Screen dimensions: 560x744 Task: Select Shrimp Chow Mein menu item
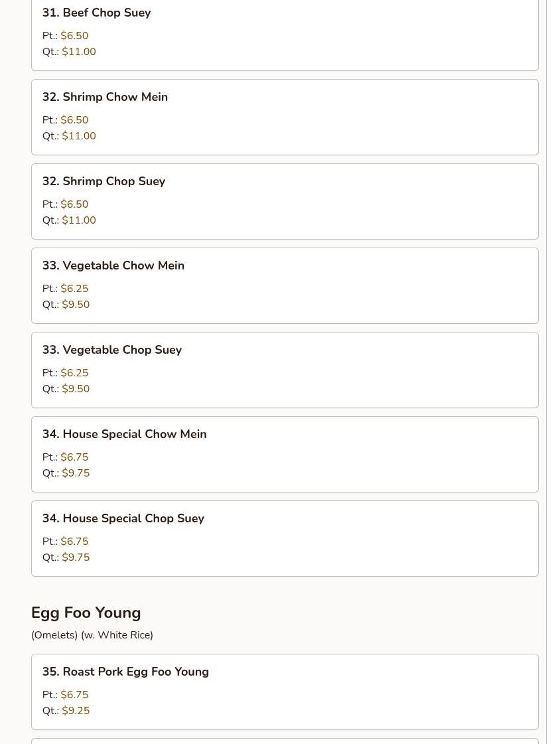[115, 97]
